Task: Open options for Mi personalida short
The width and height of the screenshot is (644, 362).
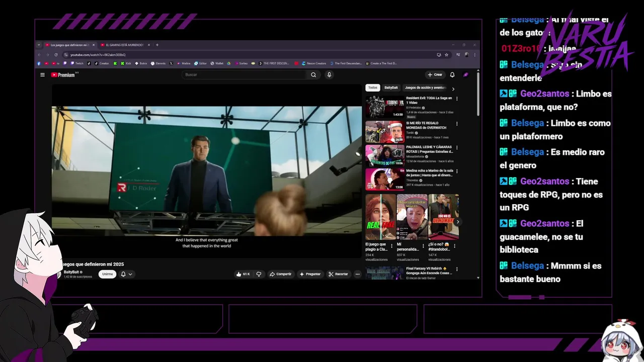Action: coord(424,246)
